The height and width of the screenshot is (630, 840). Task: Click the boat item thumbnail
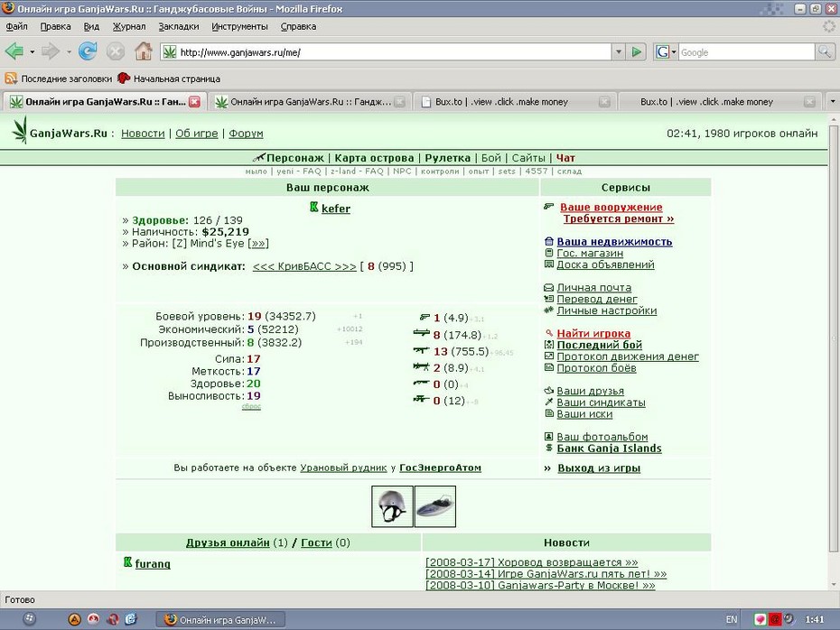click(435, 506)
